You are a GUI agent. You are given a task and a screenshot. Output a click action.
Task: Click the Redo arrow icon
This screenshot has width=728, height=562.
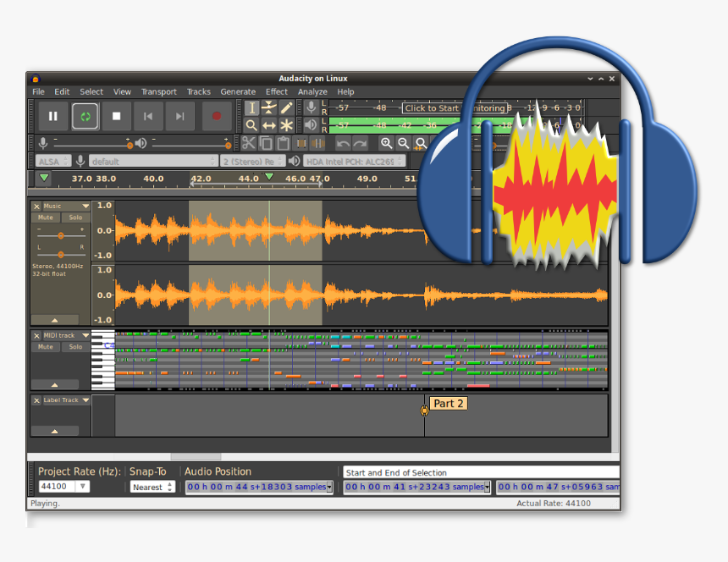click(360, 143)
